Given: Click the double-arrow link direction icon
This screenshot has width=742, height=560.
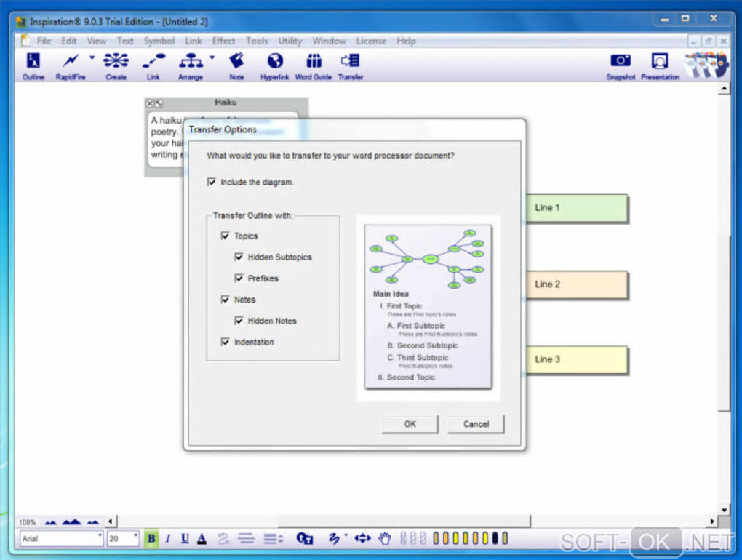Looking at the screenshot, I should coord(246,538).
